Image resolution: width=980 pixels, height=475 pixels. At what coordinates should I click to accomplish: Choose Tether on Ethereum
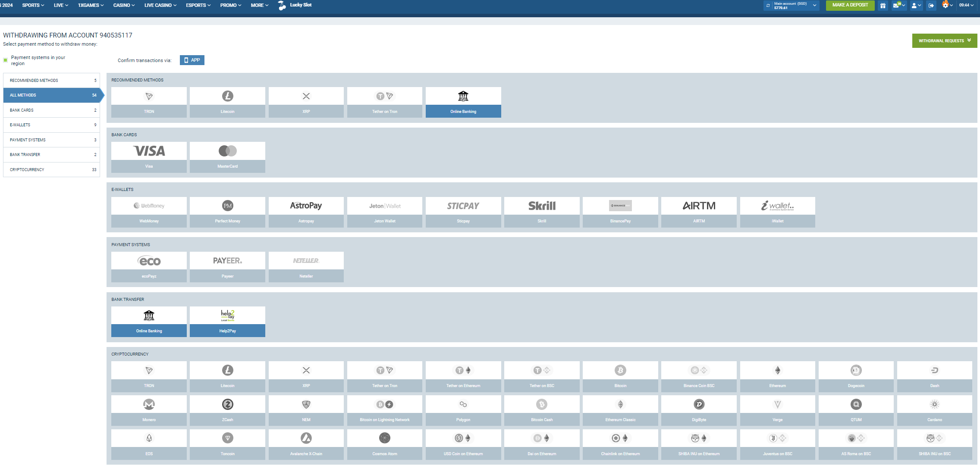click(x=463, y=377)
